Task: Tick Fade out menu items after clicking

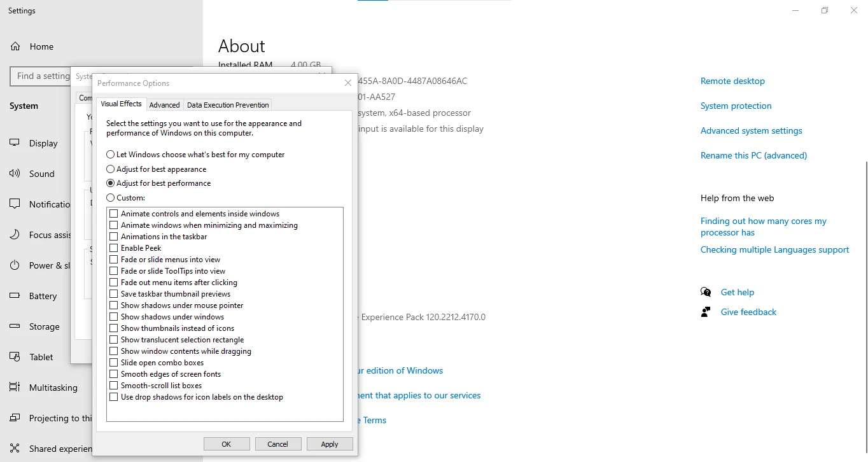Action: point(114,283)
